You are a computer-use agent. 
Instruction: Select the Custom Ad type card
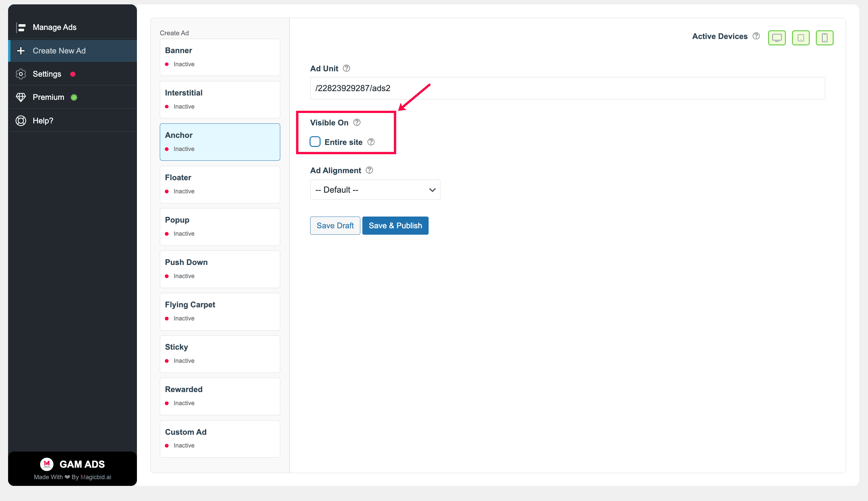coord(220,439)
